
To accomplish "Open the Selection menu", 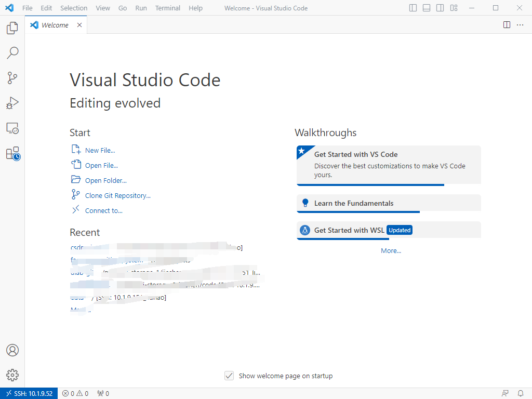I will click(x=74, y=8).
